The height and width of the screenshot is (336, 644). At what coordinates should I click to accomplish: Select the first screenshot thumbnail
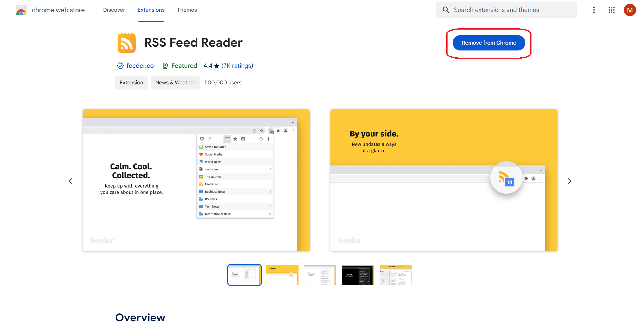pos(244,275)
